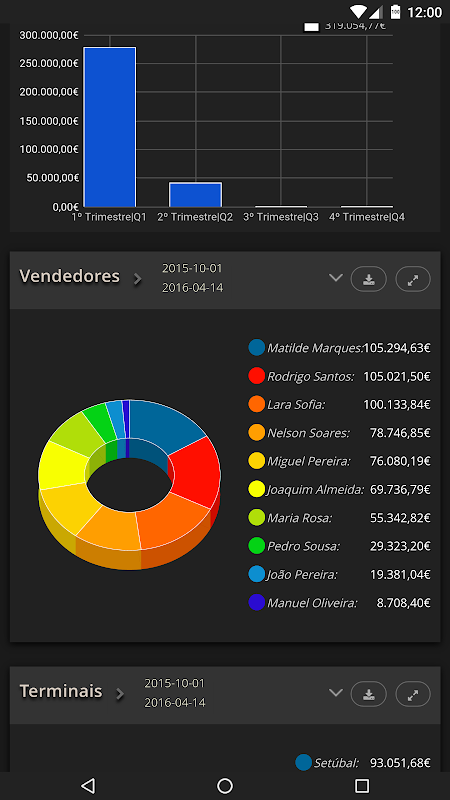Image resolution: width=450 pixels, height=800 pixels.
Task: Tap the Wi-Fi status icon
Action: [359, 12]
